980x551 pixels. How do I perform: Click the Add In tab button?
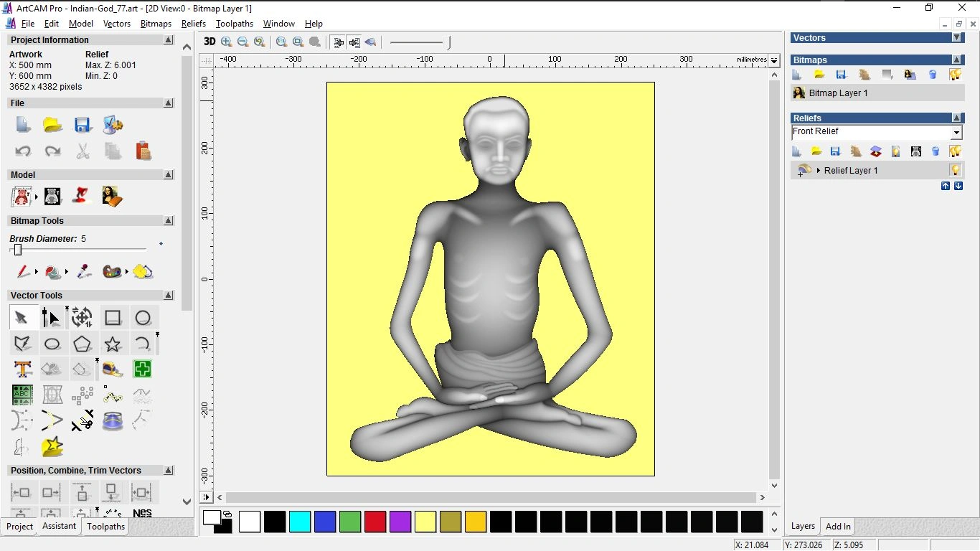(838, 527)
